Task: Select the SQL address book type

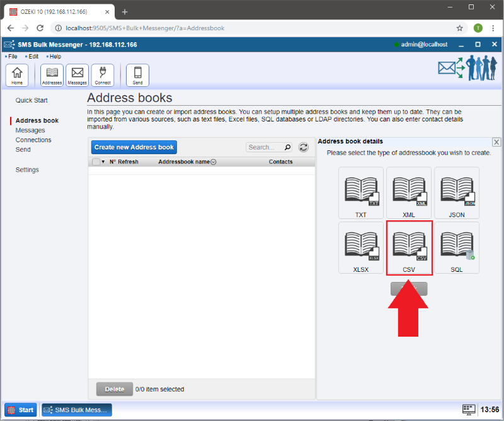Action: pyautogui.click(x=457, y=248)
